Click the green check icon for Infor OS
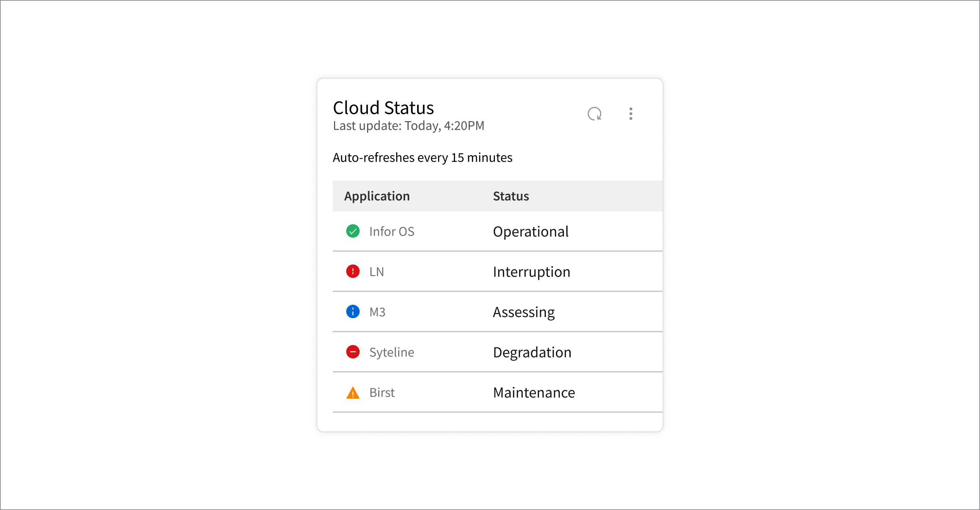Viewport: 980px width, 510px height. pos(353,231)
